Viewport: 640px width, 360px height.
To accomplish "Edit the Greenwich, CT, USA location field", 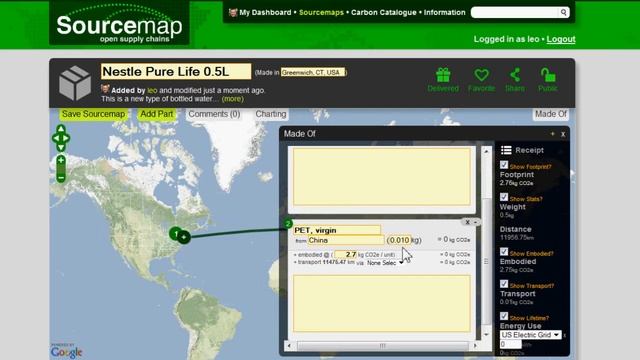I will (x=313, y=72).
